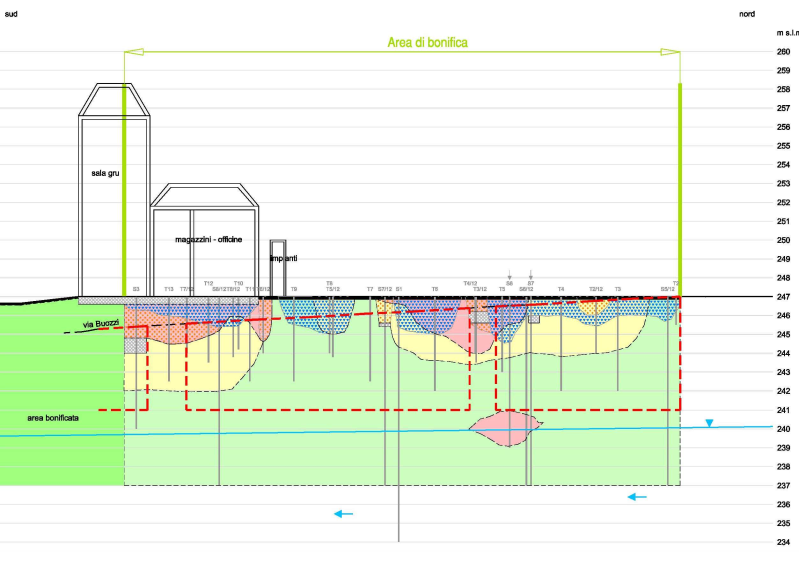Click the blue flow arrow at bottom right
Screen dimensions: 799x572
(637, 496)
